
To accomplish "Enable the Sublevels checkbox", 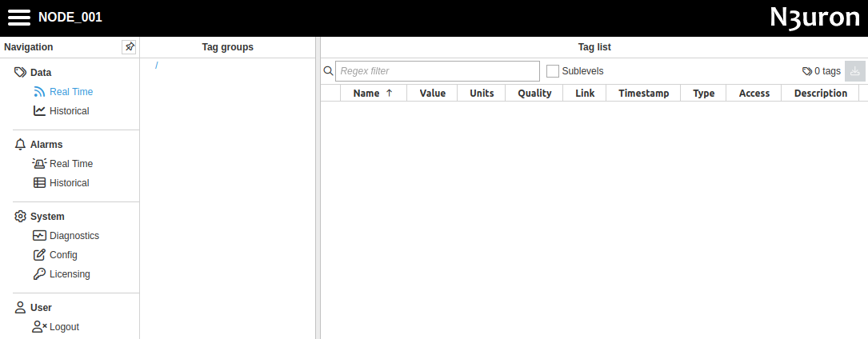I will (x=553, y=71).
